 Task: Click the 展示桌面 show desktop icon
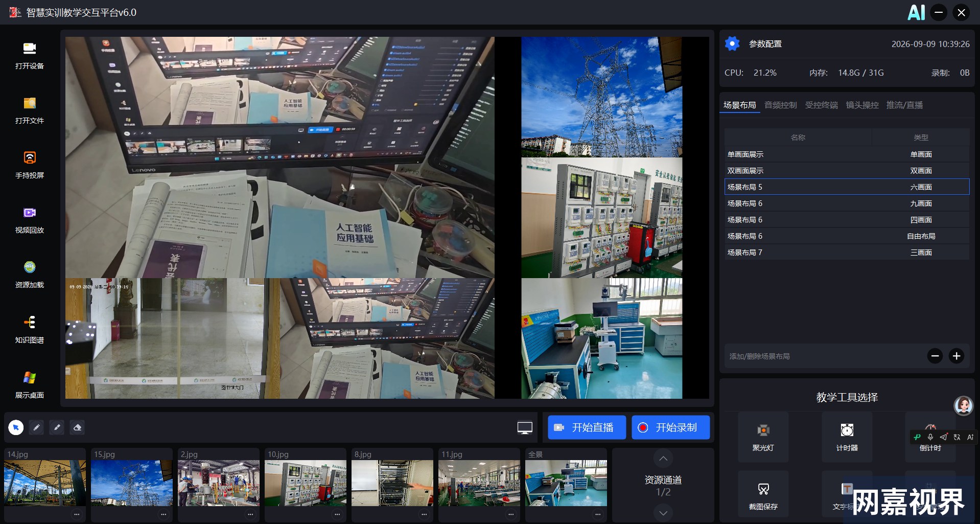(x=30, y=378)
